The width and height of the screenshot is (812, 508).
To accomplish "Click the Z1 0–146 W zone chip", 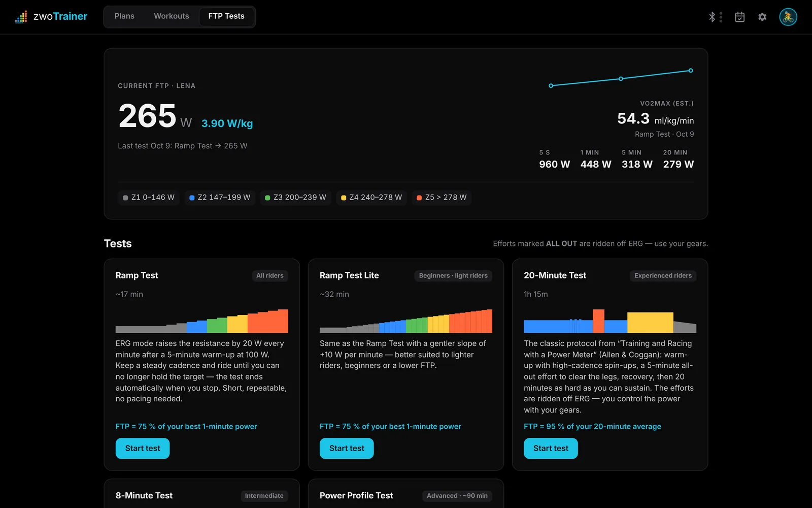I will click(x=149, y=197).
